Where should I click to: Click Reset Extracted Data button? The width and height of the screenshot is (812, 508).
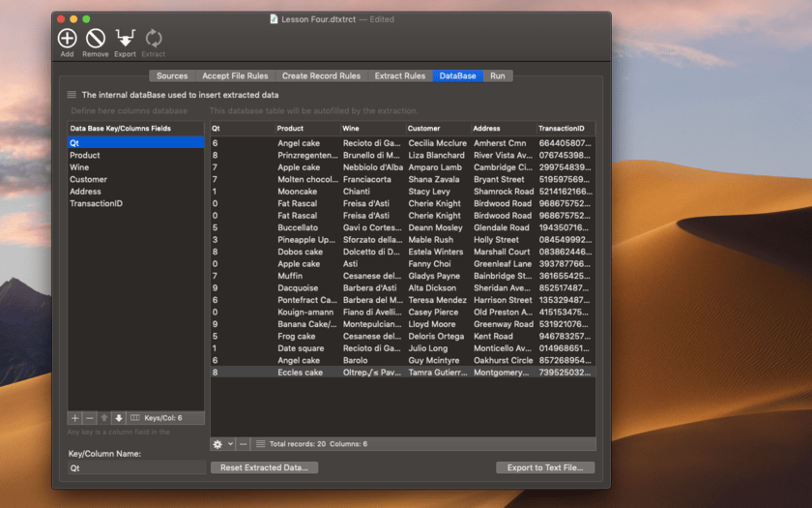(x=264, y=467)
